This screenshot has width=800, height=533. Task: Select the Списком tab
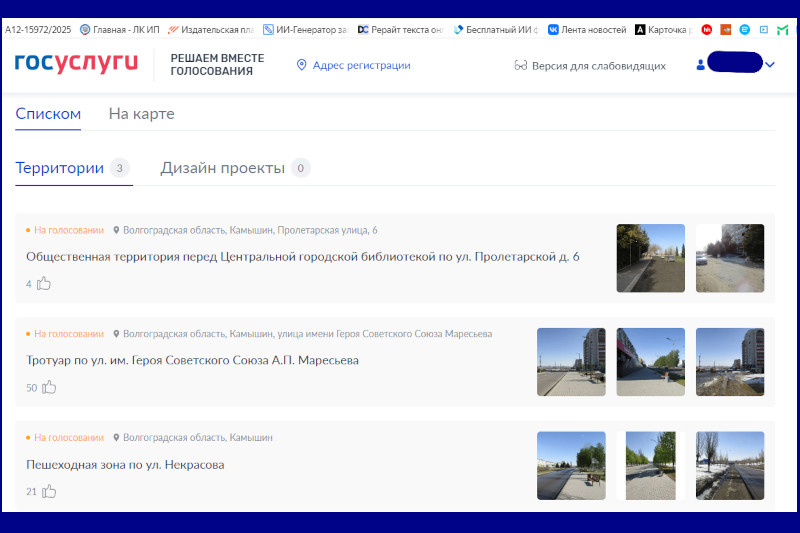(x=48, y=114)
